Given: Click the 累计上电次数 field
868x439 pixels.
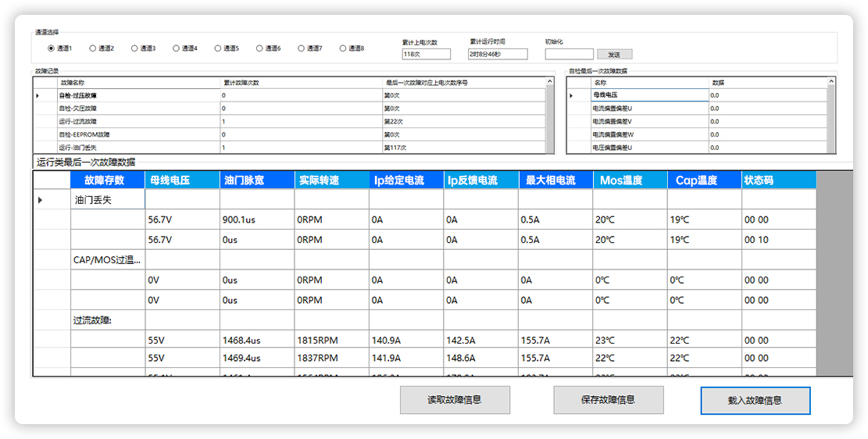Looking at the screenshot, I should (426, 55).
